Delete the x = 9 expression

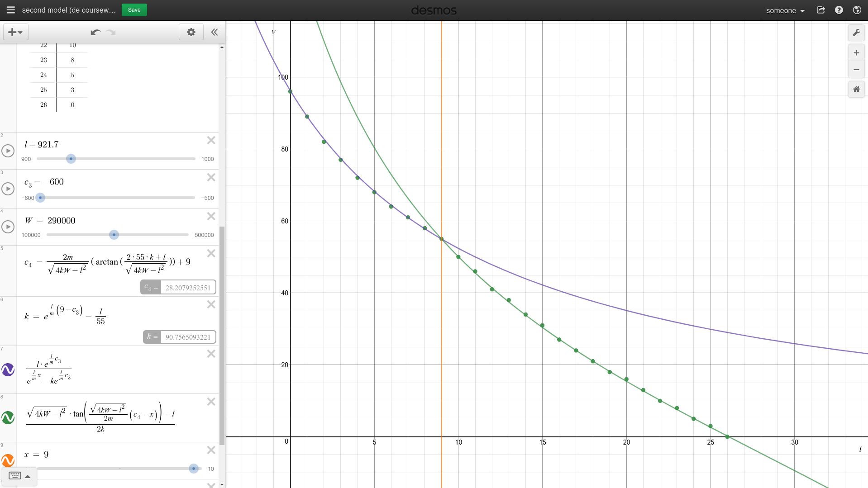(211, 450)
